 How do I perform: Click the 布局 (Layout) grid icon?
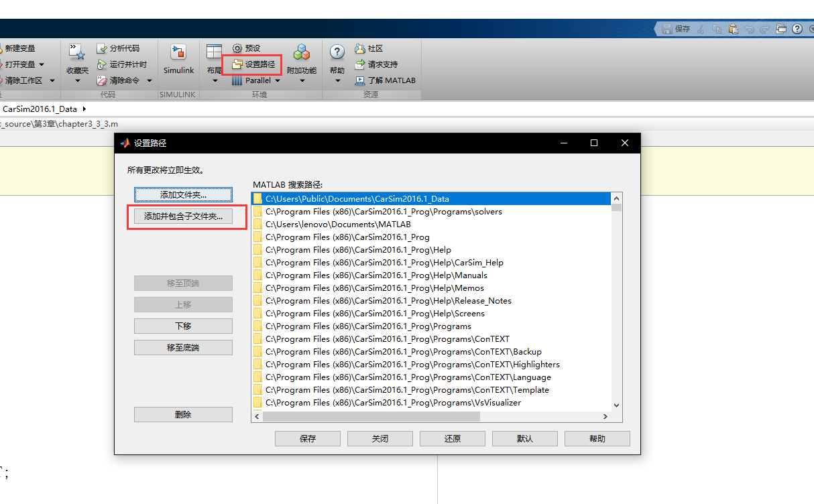[214, 53]
